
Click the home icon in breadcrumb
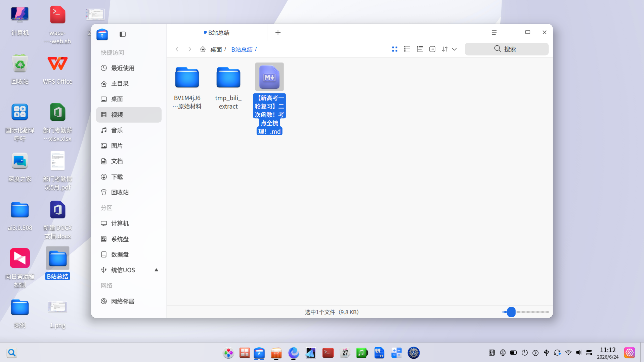coord(203,49)
